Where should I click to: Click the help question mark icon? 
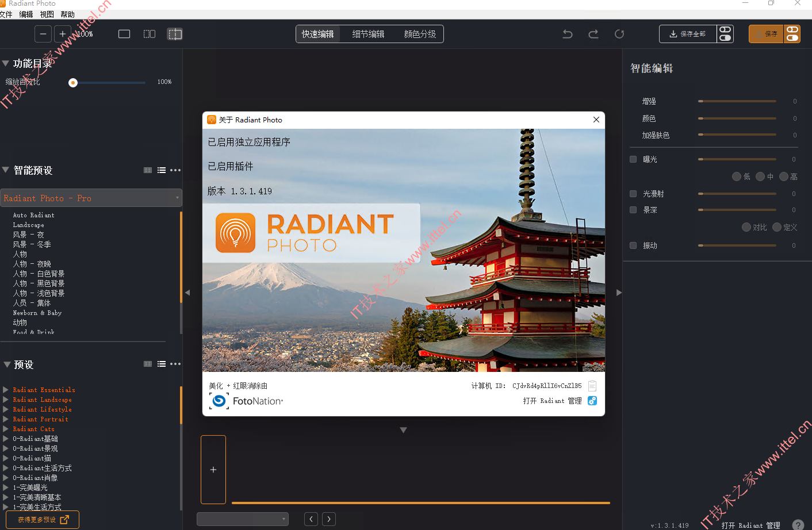[x=798, y=525]
